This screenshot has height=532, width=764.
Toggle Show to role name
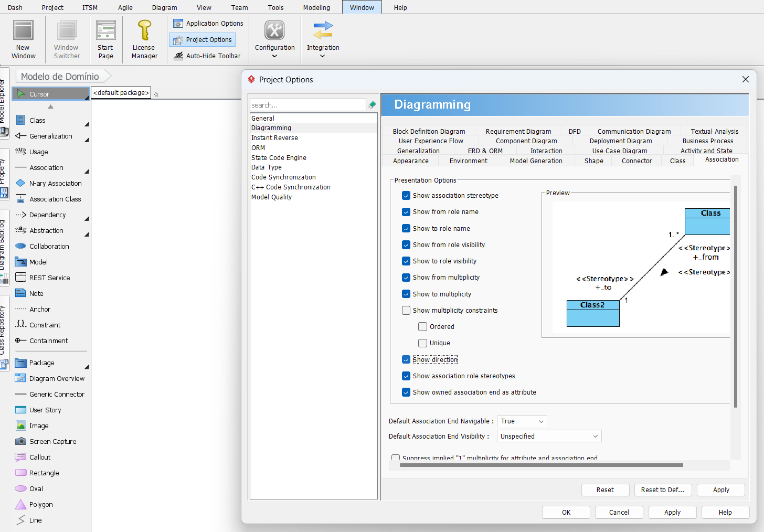tap(406, 228)
